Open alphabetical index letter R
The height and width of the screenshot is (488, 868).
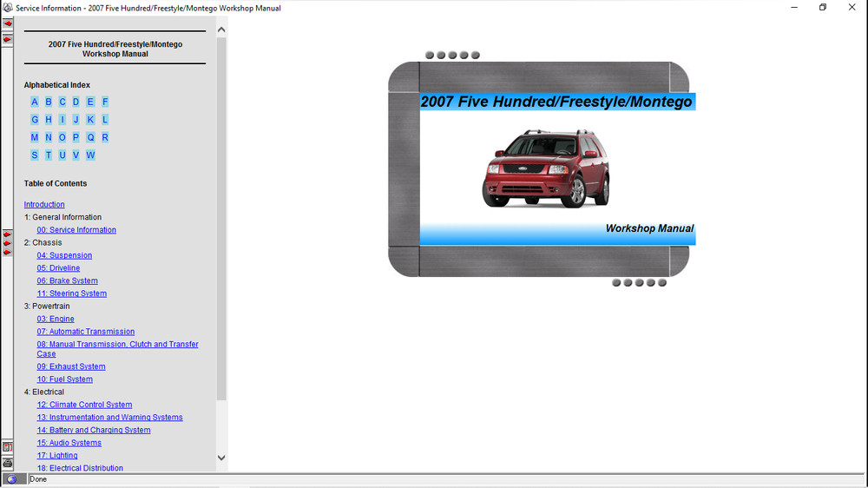tap(105, 137)
